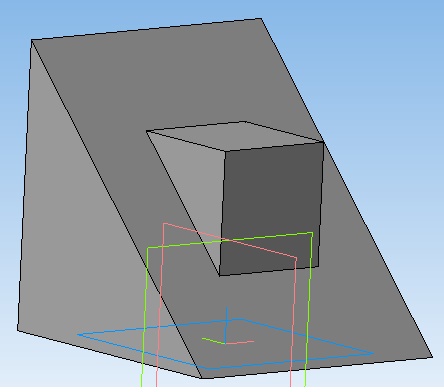Select the wedge's top-left corner vertex

[x=31, y=40]
